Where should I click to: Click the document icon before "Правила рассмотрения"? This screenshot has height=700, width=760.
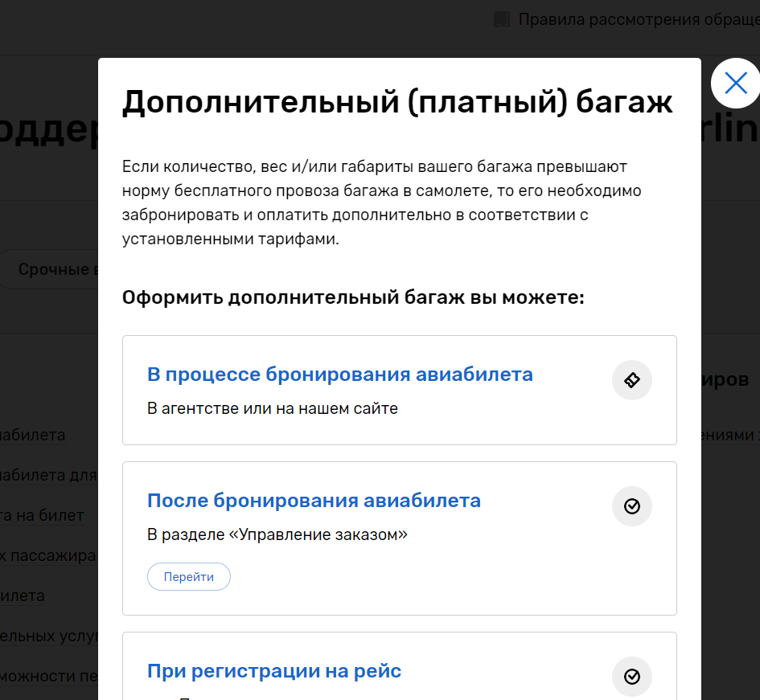coord(503,19)
